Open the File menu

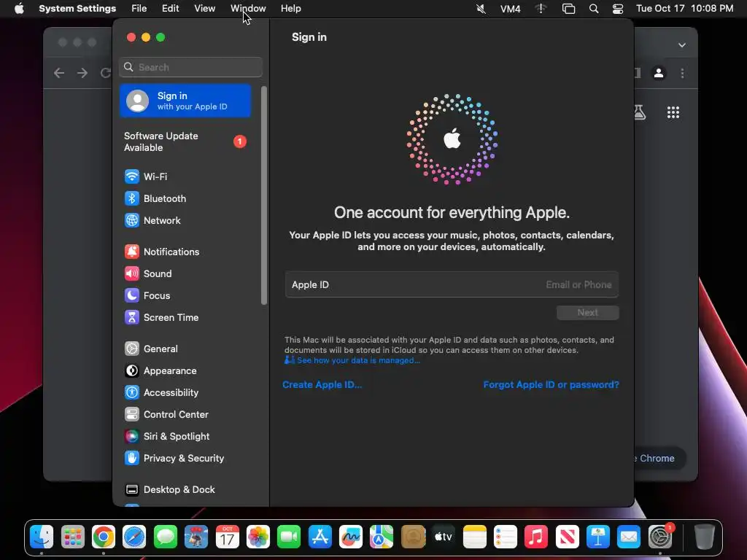pyautogui.click(x=139, y=9)
